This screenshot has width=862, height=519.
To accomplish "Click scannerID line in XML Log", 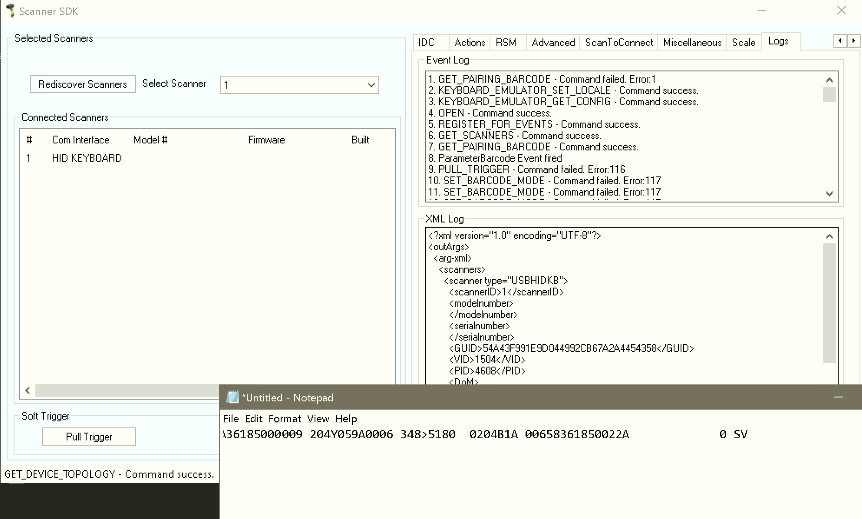I will 506,292.
